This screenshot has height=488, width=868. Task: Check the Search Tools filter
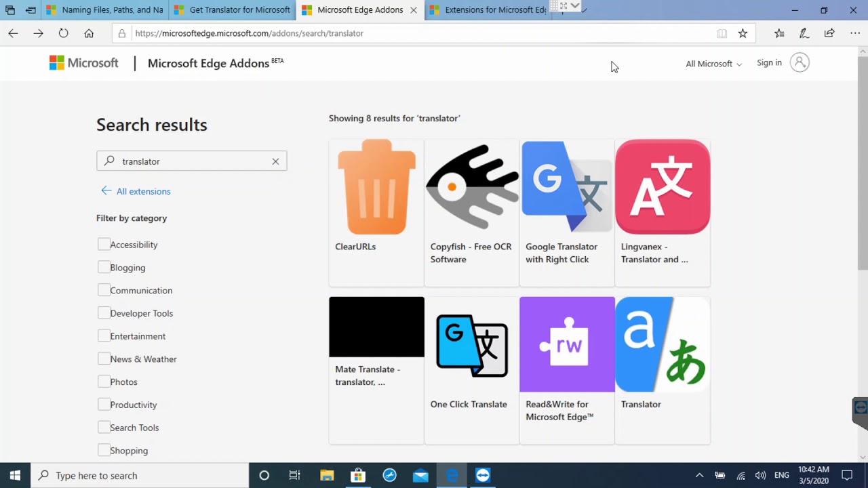point(104,427)
